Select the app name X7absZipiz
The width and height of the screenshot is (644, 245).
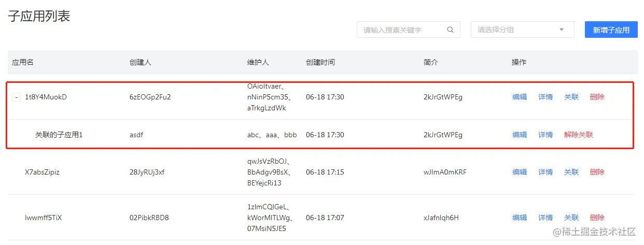42,172
